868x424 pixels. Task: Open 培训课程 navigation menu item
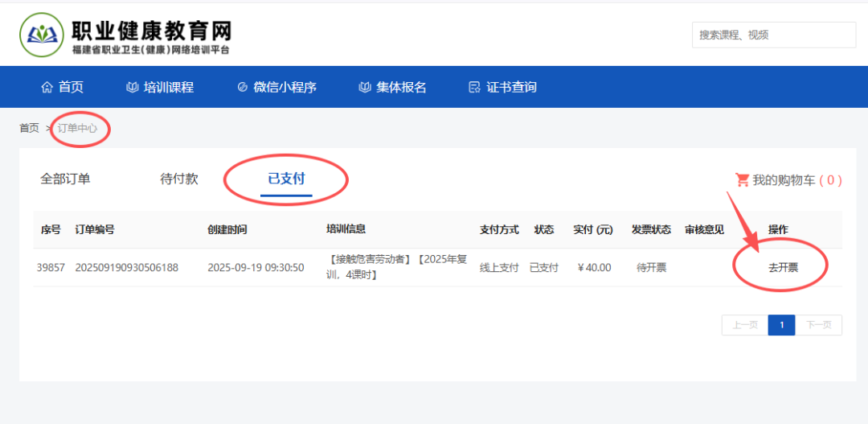click(x=169, y=87)
